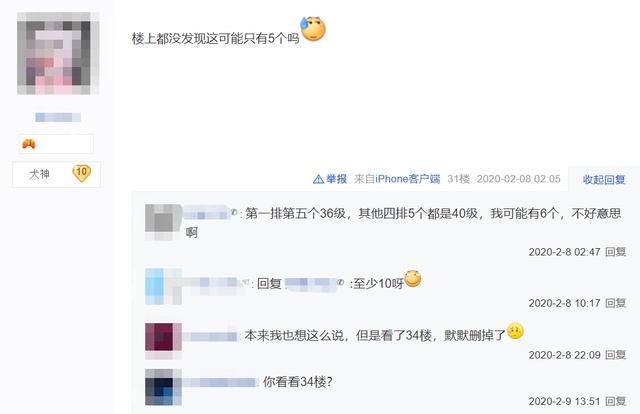This screenshot has width=640, height=414.
Task: Click the level 10 heart badge icon
Action: [81, 173]
